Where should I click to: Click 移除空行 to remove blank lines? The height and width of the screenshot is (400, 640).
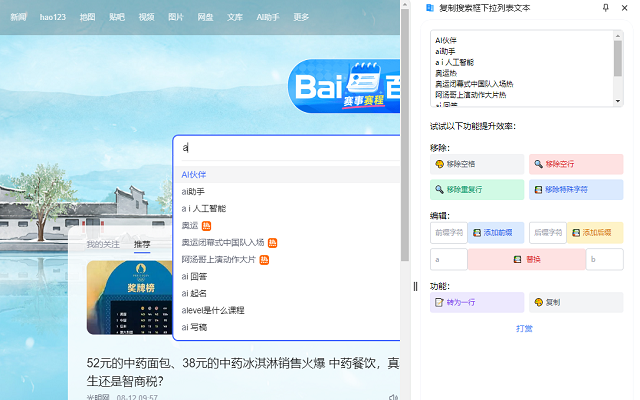pyautogui.click(x=576, y=164)
